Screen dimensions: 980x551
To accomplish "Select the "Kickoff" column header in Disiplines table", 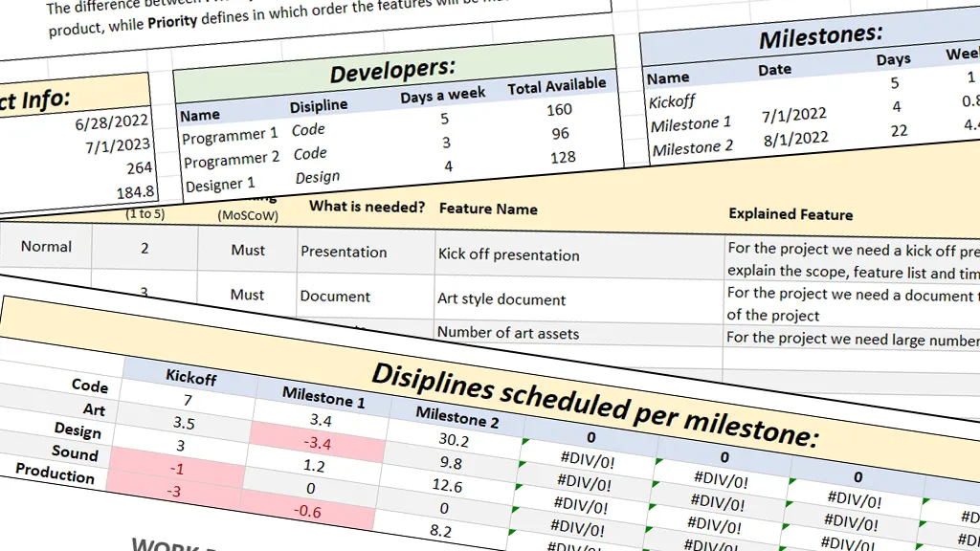I will 190,377.
